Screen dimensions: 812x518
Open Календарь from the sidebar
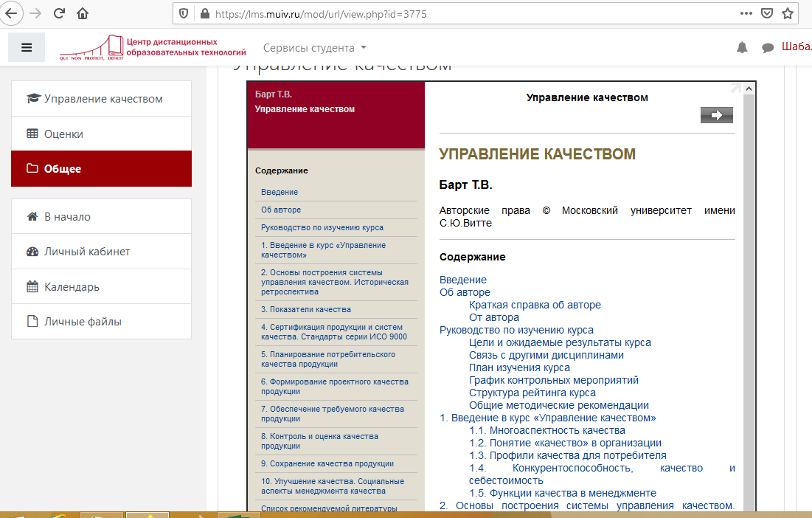[72, 287]
